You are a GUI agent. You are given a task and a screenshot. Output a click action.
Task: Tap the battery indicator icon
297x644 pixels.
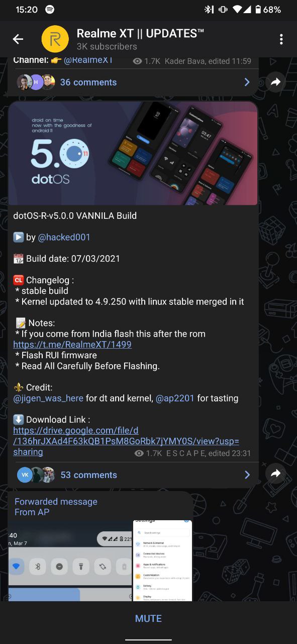tap(258, 10)
